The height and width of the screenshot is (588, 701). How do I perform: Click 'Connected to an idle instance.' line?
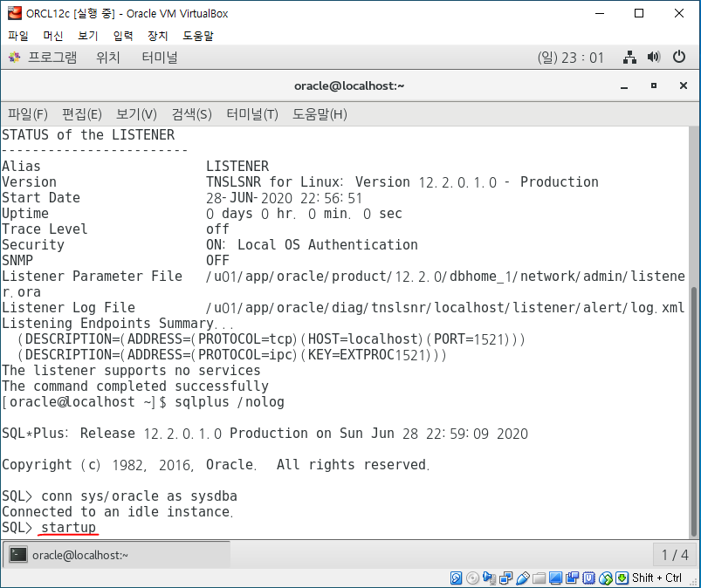[118, 511]
